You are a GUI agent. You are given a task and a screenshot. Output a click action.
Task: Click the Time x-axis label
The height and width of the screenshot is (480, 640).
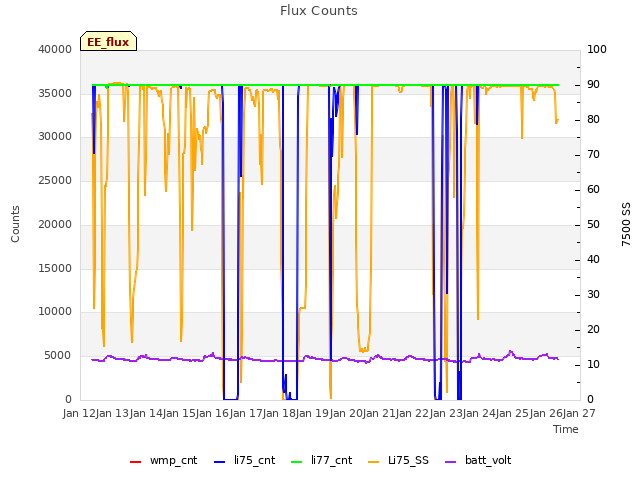566,429
